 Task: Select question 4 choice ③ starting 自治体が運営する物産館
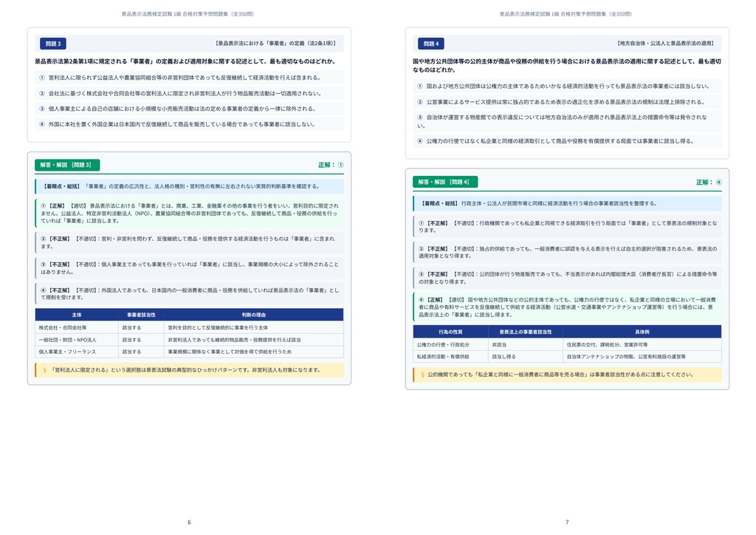(x=567, y=121)
